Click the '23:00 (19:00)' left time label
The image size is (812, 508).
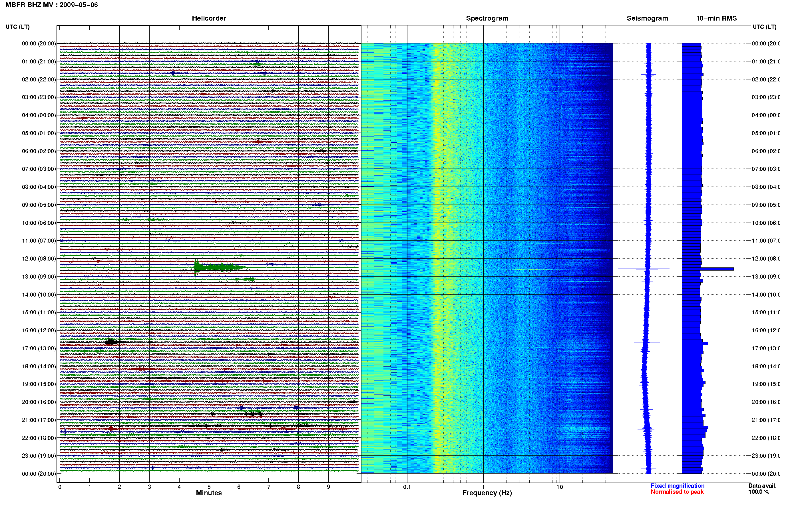click(x=39, y=456)
